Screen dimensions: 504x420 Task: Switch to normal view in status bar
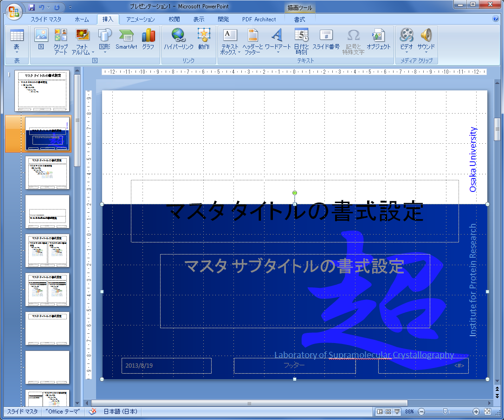tap(380, 412)
